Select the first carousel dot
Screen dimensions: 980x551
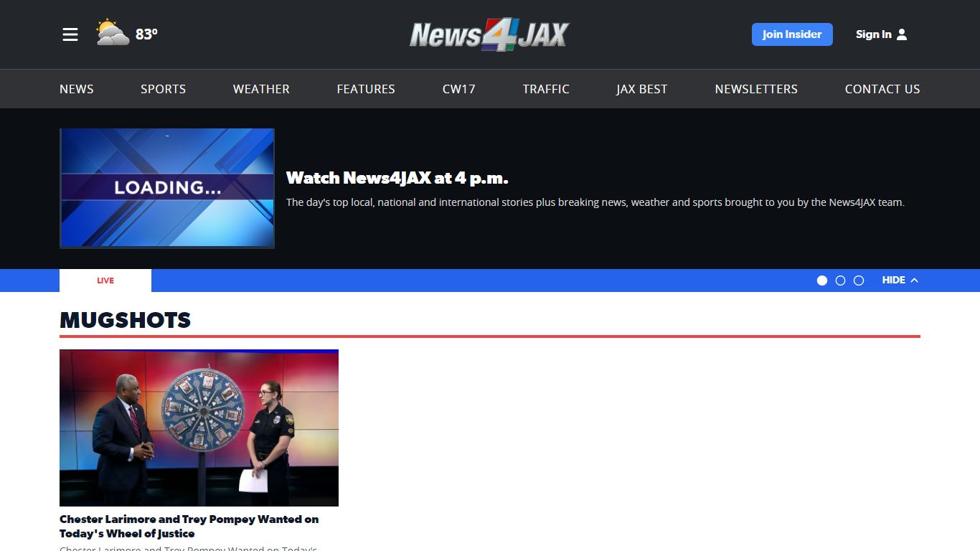(x=822, y=281)
